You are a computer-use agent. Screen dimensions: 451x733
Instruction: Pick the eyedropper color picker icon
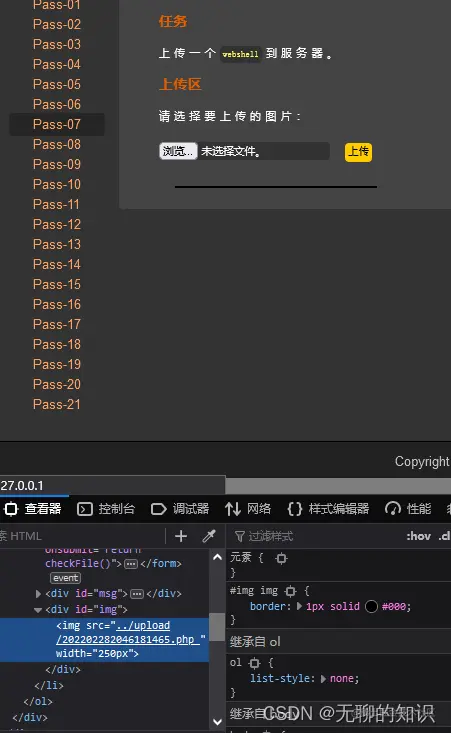pos(209,536)
